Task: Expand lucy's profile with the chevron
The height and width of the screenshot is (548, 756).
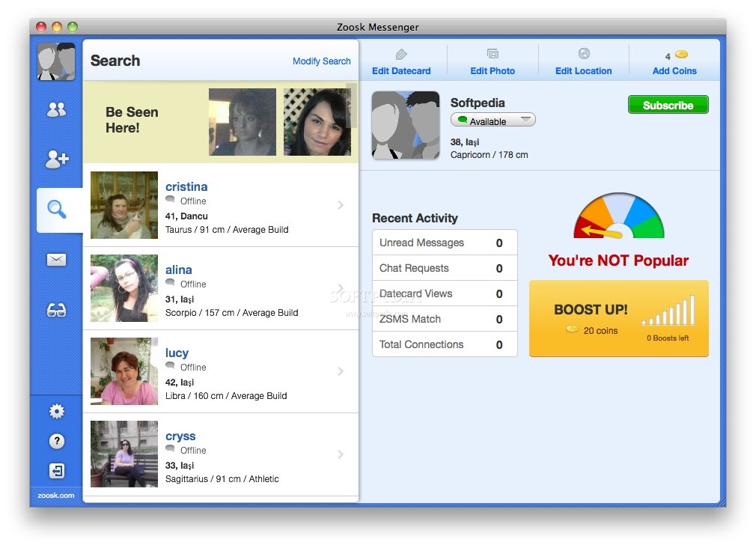Action: click(341, 371)
